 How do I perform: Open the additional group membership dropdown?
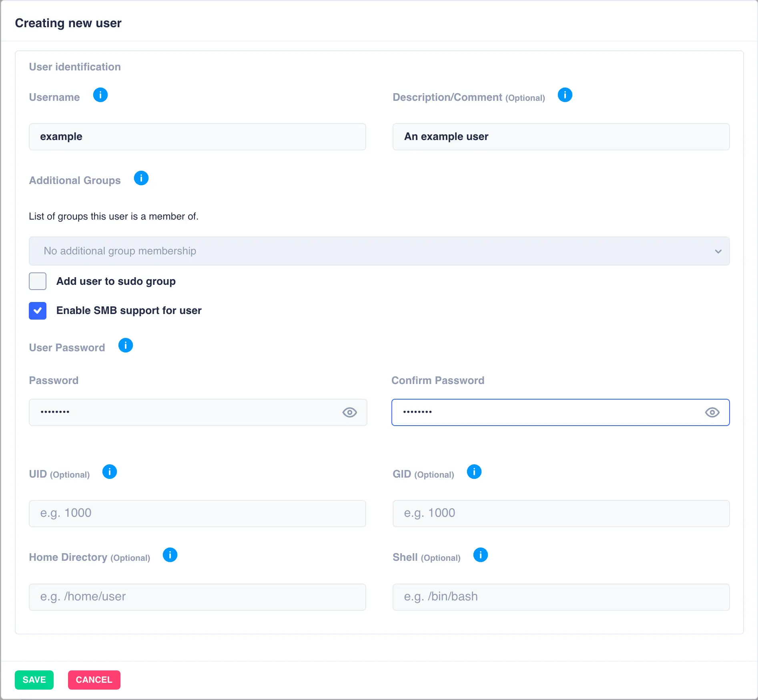point(379,251)
